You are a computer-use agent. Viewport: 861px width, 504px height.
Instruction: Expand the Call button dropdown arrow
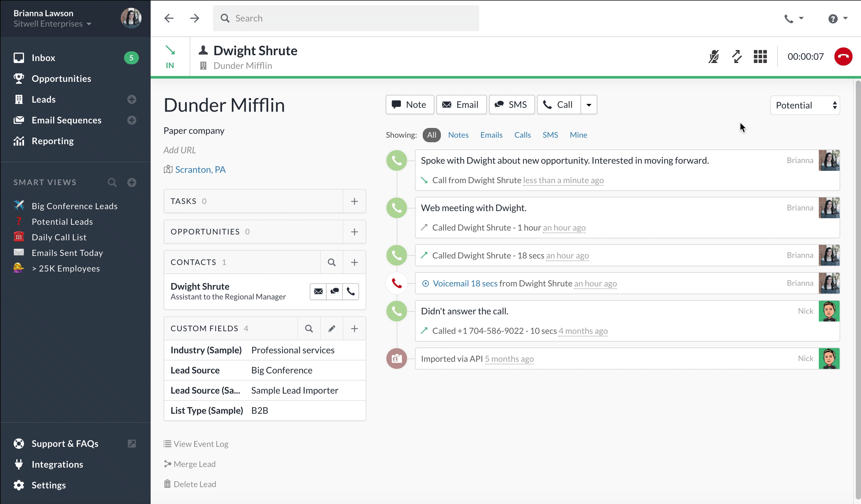588,105
